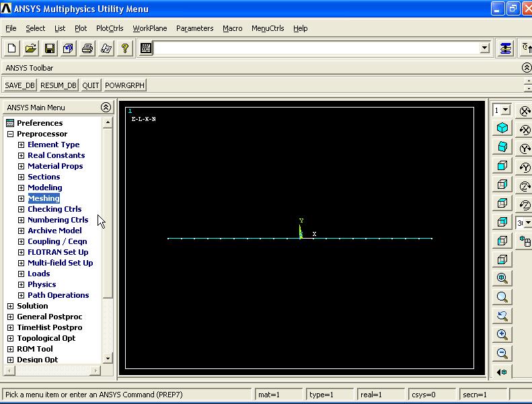Expand the Loads tree node
Screen dimensions: 532x404
click(21, 274)
